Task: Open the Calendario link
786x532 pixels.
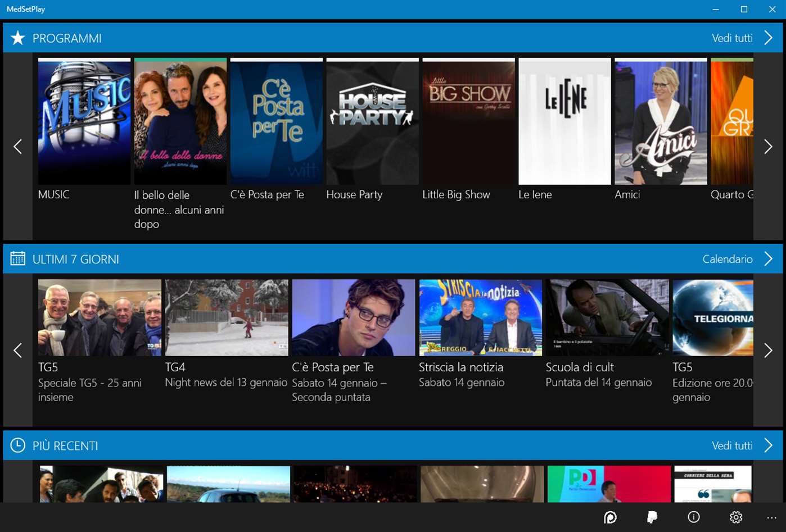Action: [x=728, y=259]
